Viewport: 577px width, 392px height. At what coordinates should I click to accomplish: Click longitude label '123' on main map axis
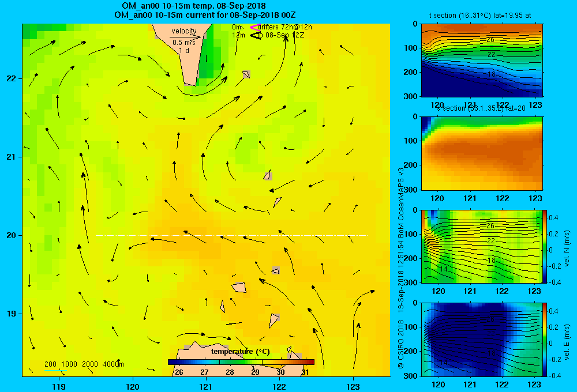(x=353, y=386)
